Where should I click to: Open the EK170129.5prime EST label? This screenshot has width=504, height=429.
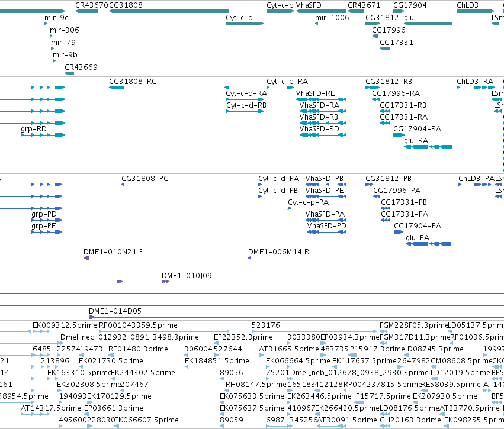[x=119, y=396]
